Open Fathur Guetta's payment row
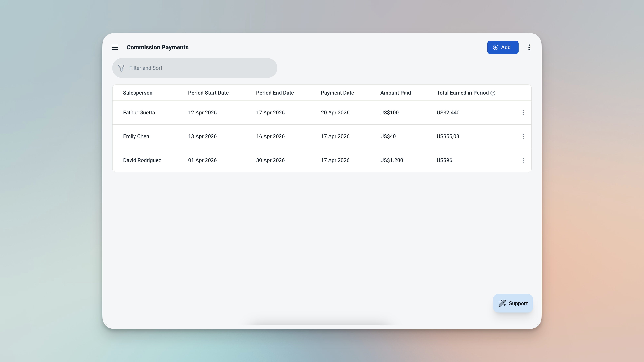644x362 pixels. [x=139, y=113]
